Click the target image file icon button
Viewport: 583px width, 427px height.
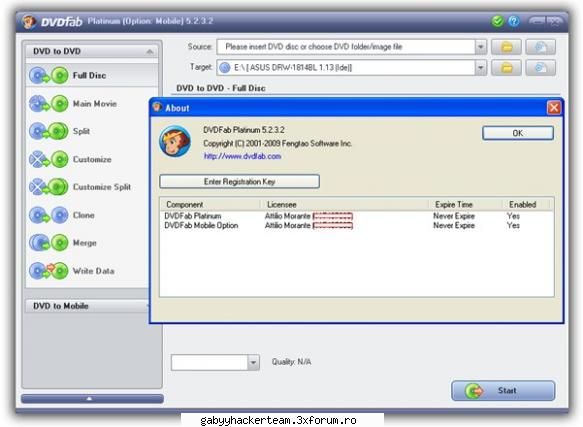click(x=541, y=68)
